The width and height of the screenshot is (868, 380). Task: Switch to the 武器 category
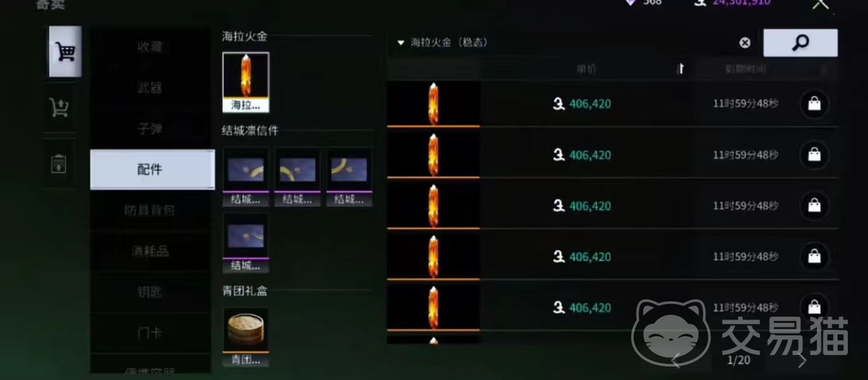click(151, 87)
